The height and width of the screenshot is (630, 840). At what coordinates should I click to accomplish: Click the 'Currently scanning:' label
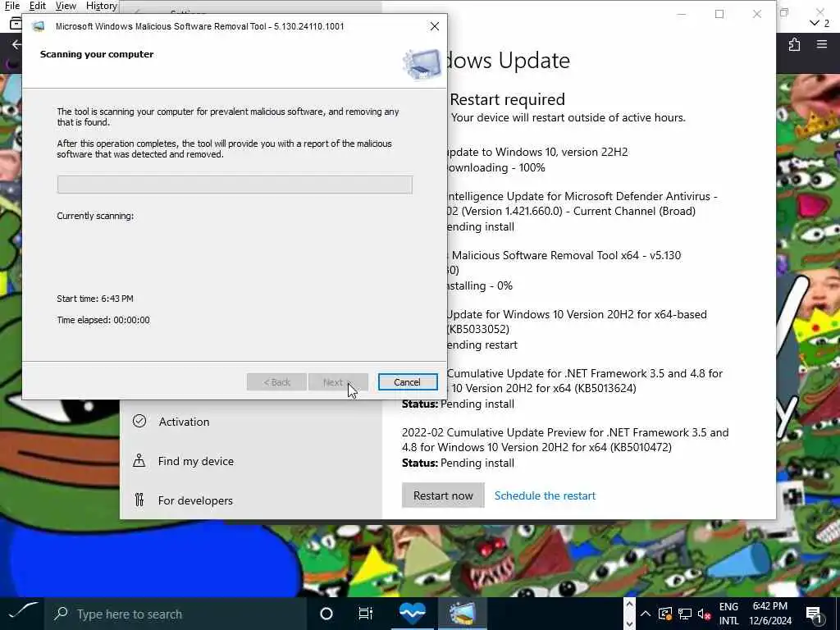click(95, 216)
